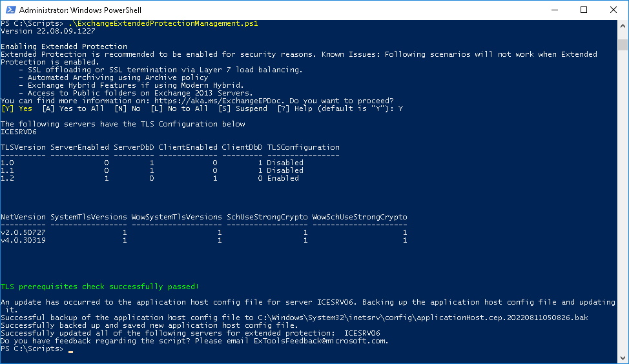This screenshot has width=629, height=364.
Task: Click the Enabled value in TLS 1.2 row
Action: (x=283, y=178)
